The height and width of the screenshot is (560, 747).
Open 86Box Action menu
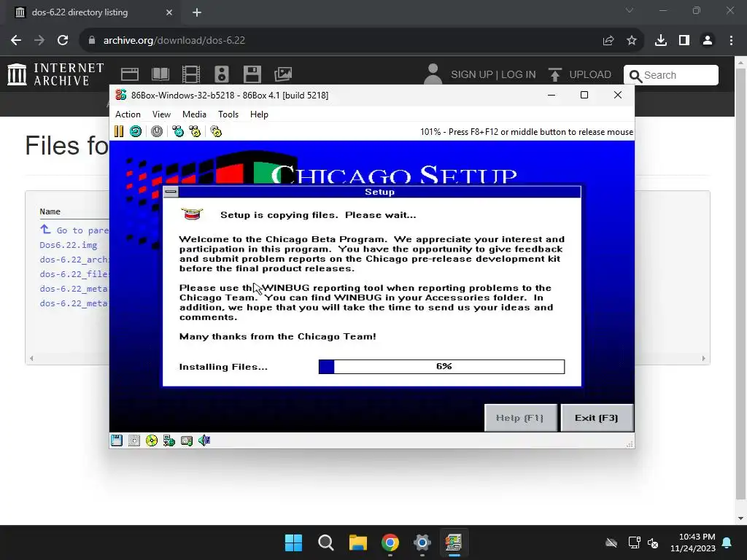128,114
